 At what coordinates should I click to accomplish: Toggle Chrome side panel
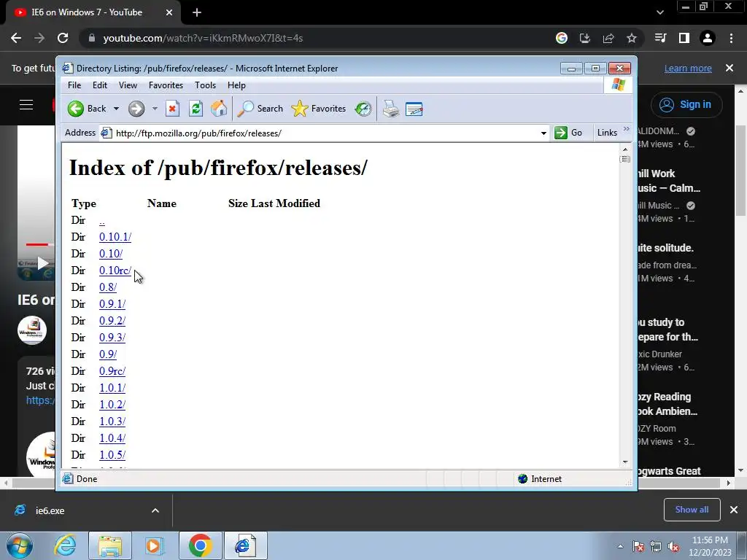684,38
